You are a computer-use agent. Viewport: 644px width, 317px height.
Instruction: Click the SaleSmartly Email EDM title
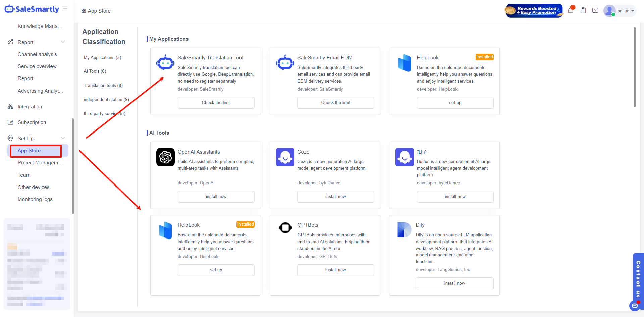click(x=325, y=58)
